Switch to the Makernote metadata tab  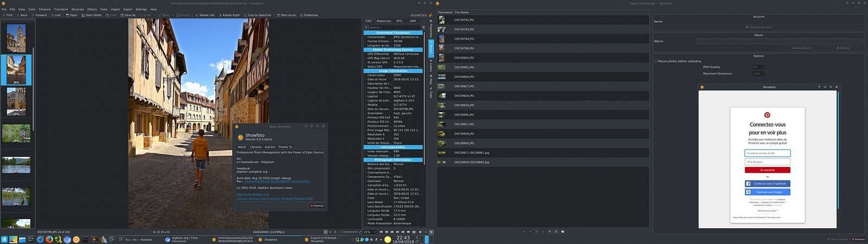[384, 21]
